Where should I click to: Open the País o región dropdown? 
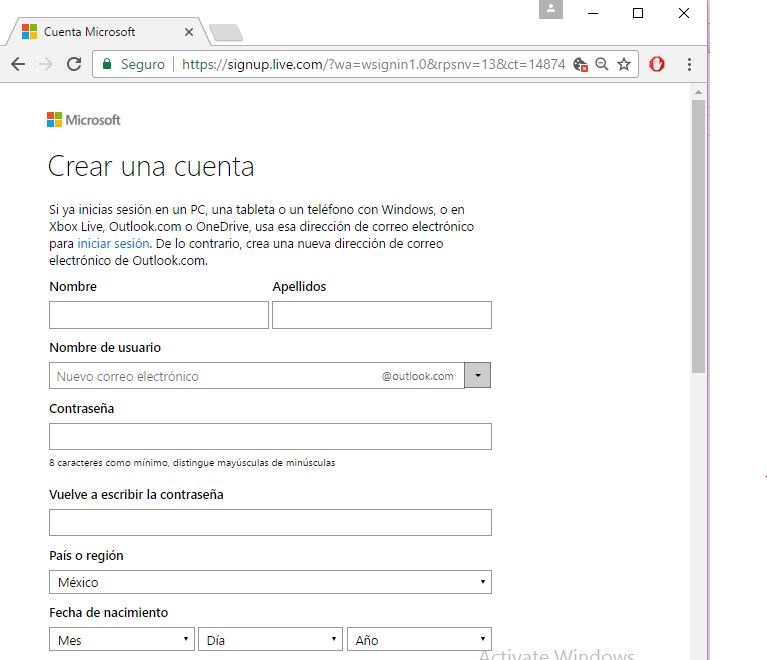tap(270, 582)
